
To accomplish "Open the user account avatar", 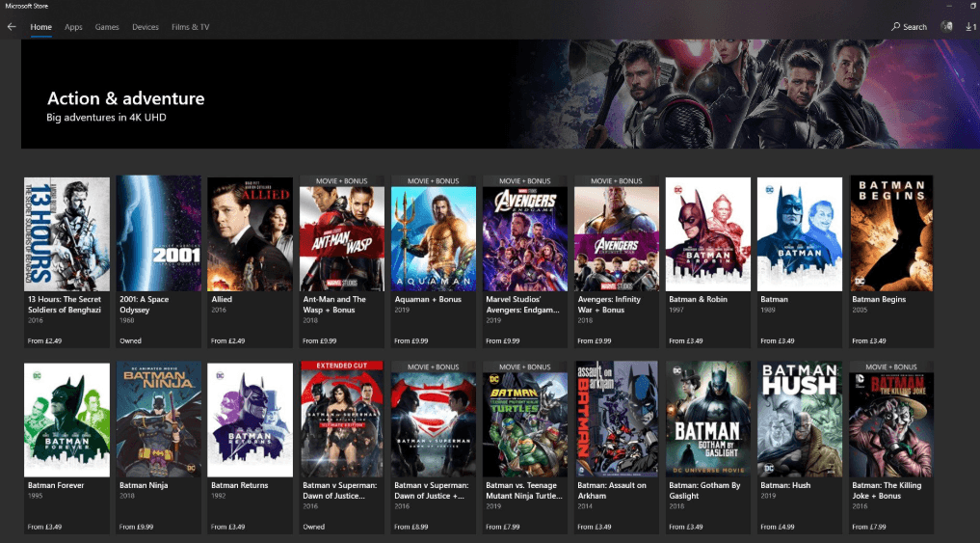I will [x=946, y=27].
